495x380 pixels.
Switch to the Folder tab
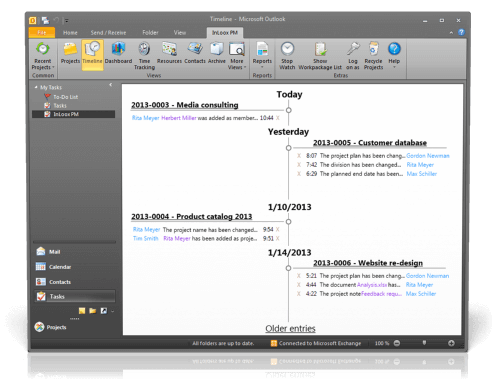tap(150, 33)
